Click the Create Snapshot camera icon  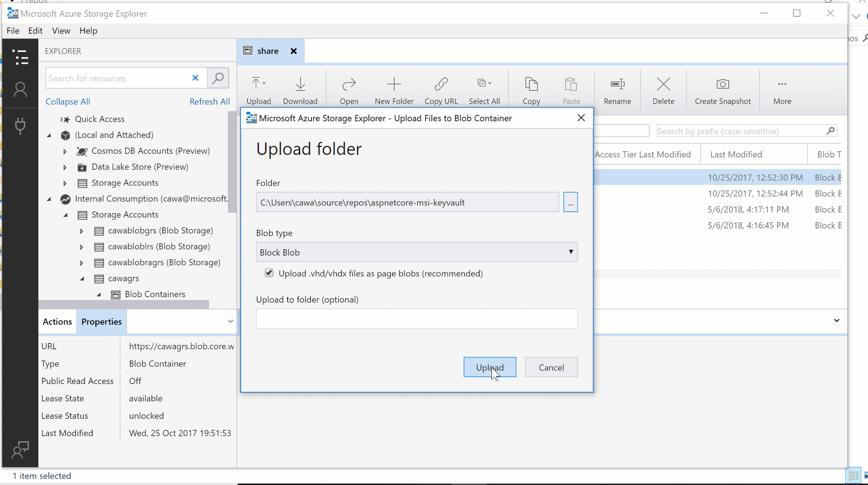click(x=722, y=85)
